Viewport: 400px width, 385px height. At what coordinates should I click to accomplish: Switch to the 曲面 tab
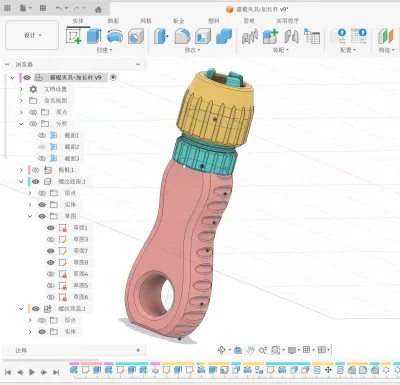113,21
